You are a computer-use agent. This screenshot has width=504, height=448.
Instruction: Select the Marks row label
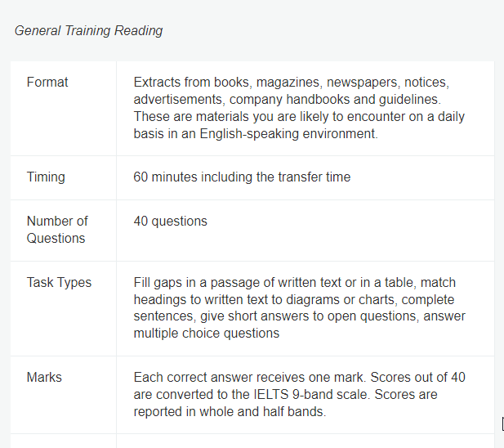pyautogui.click(x=44, y=377)
